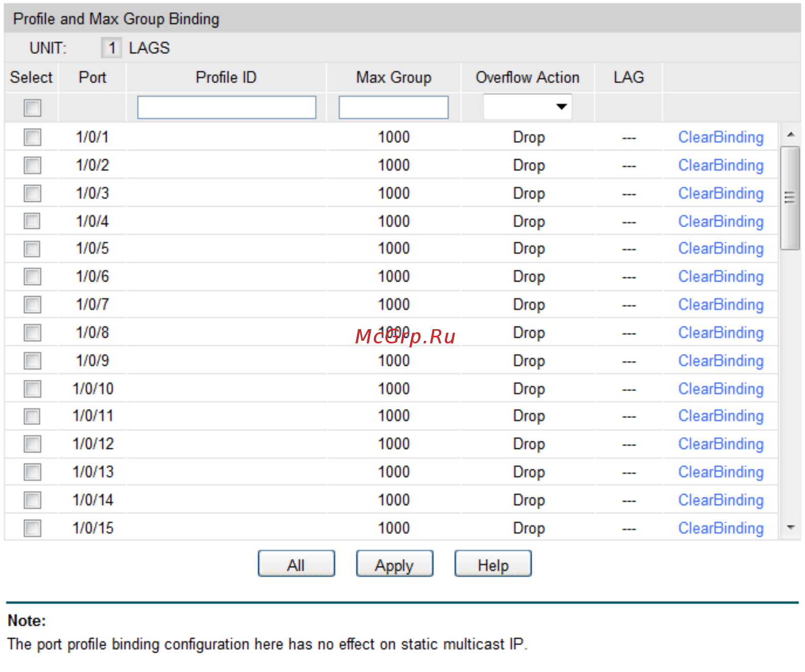Enable checkbox for port 1/0/5

pos(32,249)
